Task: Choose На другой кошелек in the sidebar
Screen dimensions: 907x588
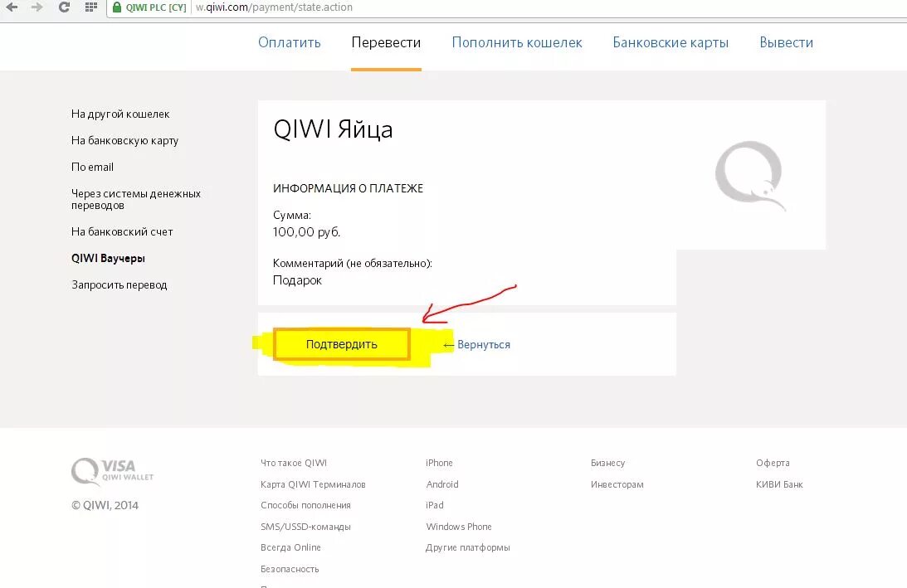Action: pos(120,114)
